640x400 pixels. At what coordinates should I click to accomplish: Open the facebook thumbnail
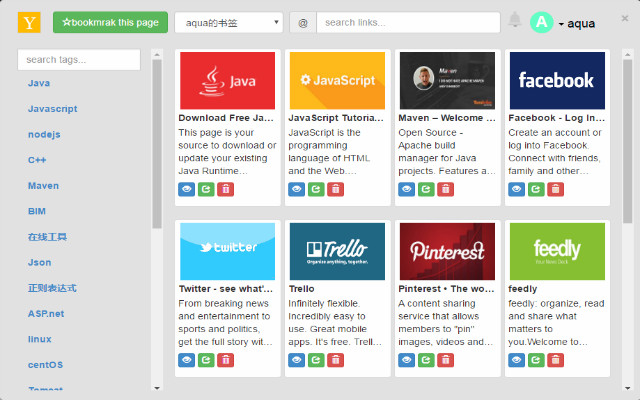click(557, 80)
